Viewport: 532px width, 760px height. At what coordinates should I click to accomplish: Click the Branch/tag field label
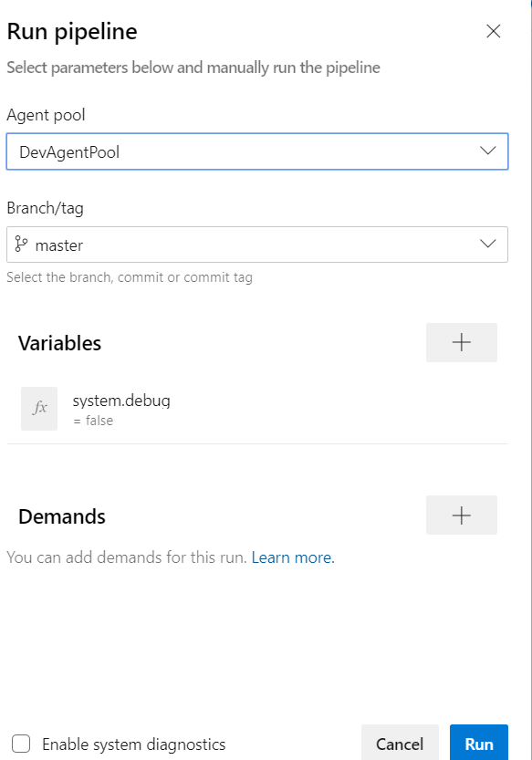click(x=45, y=208)
